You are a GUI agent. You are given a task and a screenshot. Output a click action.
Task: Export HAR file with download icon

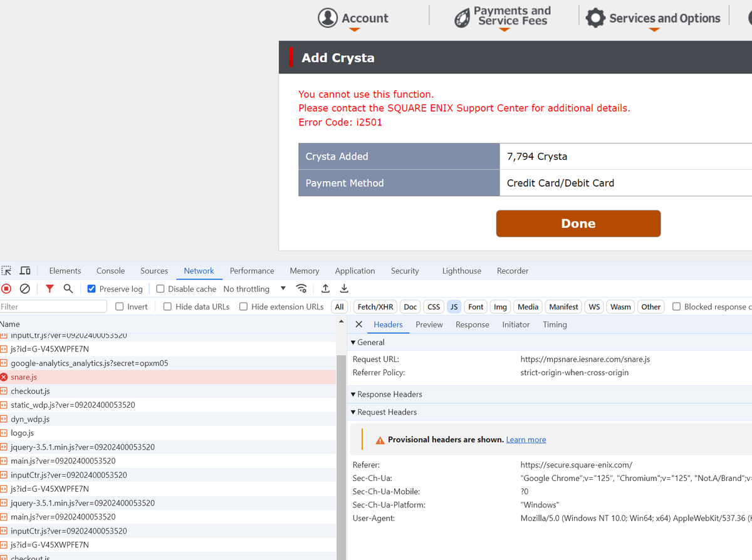[x=344, y=289]
